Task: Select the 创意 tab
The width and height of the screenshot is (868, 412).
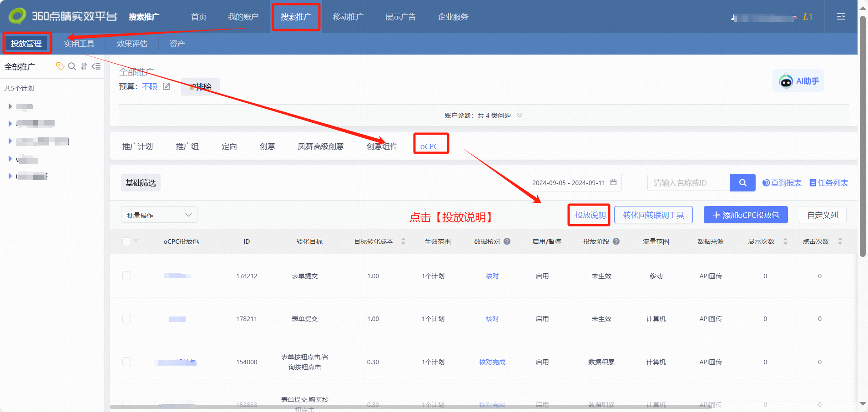Action: (267, 146)
